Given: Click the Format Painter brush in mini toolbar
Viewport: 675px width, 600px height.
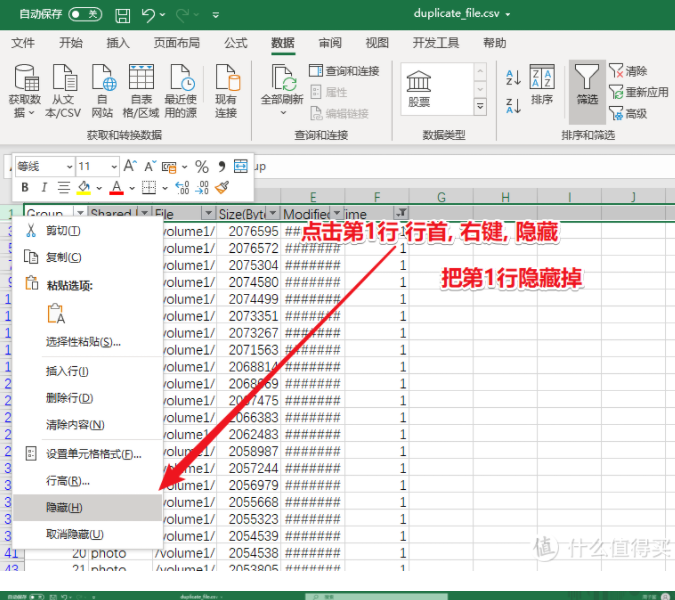Looking at the screenshot, I should [223, 187].
